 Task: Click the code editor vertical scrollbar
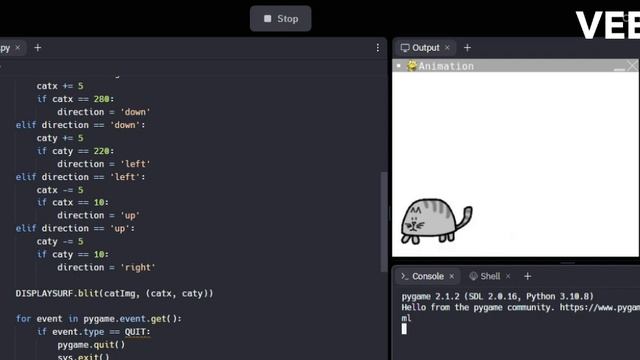(384, 222)
